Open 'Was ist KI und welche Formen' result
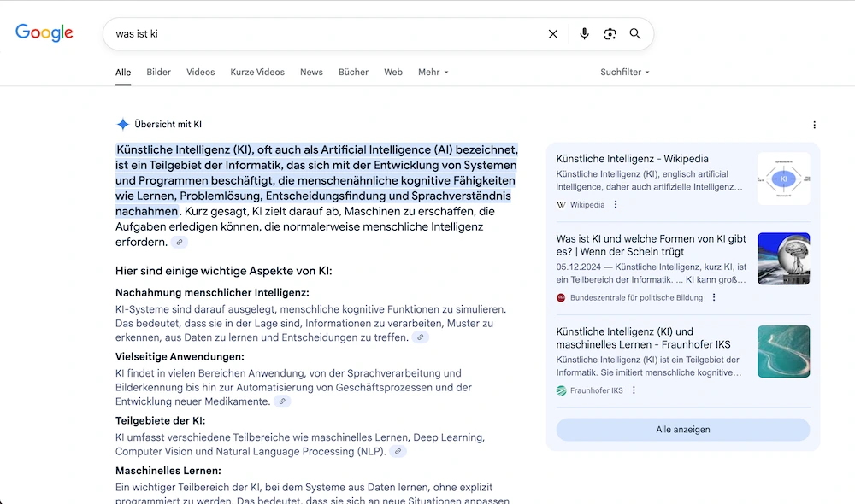The image size is (855, 504). (x=651, y=245)
